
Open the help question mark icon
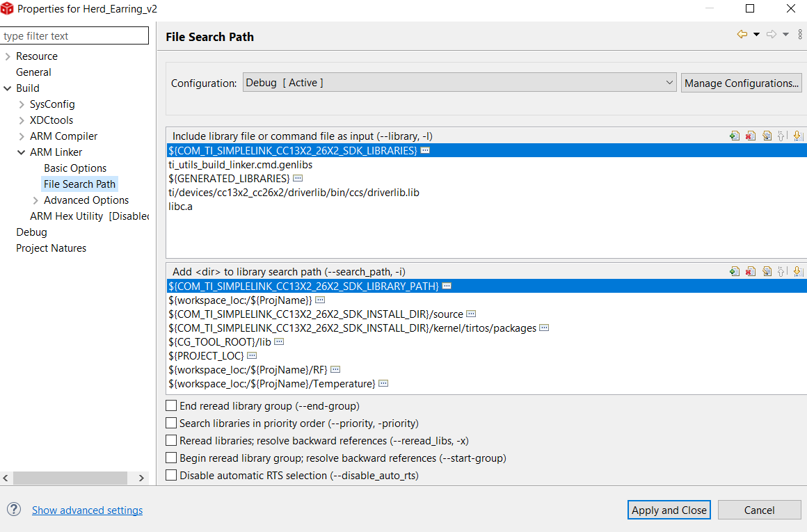[x=14, y=510]
